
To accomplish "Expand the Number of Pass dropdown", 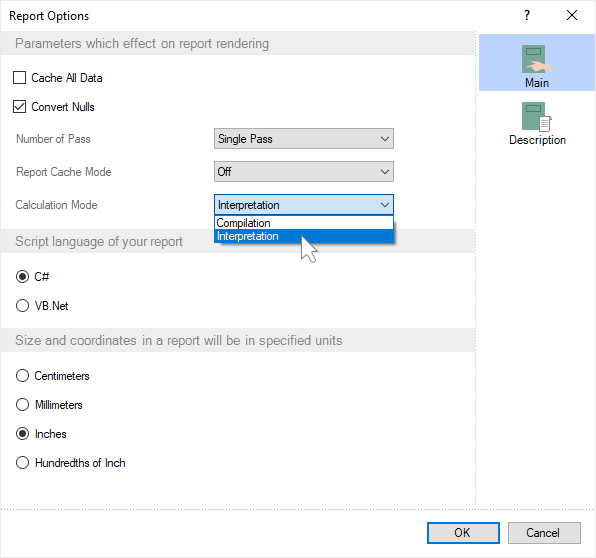I will [x=304, y=139].
